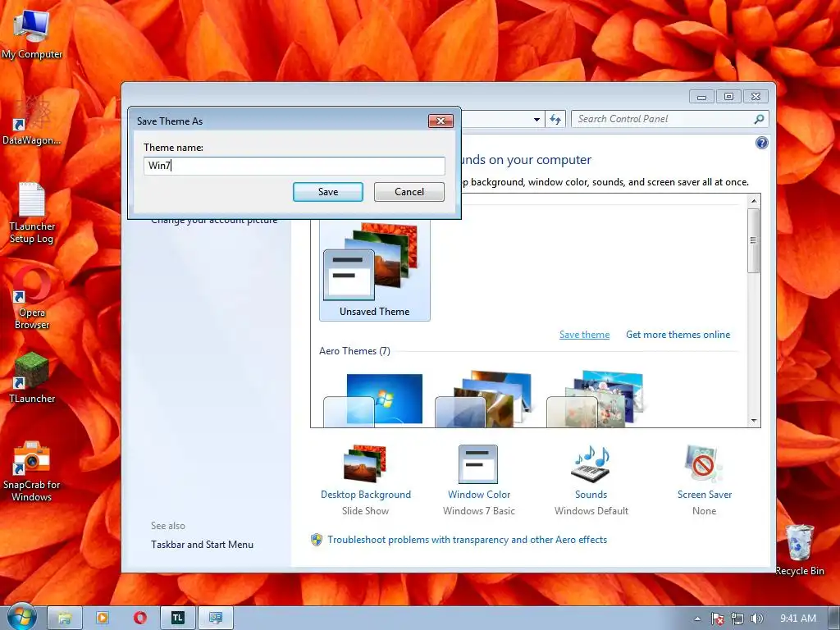Select the Windows 7 logo Aero theme
Viewport: 840px width, 630px height.
click(373, 399)
